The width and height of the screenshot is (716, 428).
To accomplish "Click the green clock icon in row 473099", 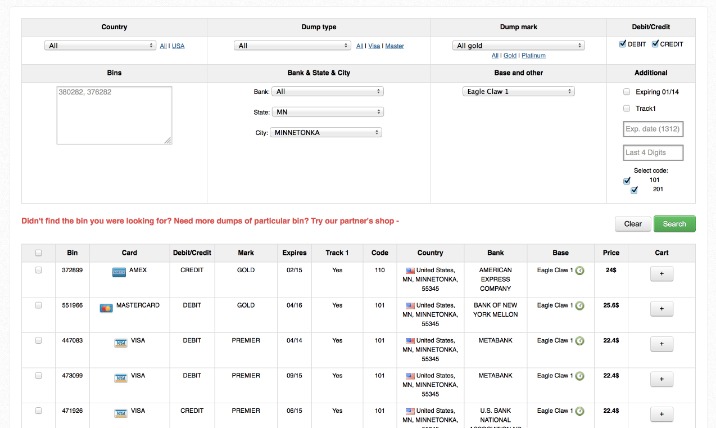I will (579, 376).
